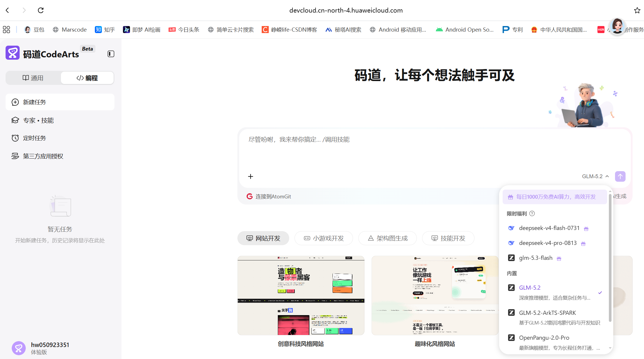644x359 pixels.
Task: Switch to the 编程 tab
Action: click(x=87, y=78)
